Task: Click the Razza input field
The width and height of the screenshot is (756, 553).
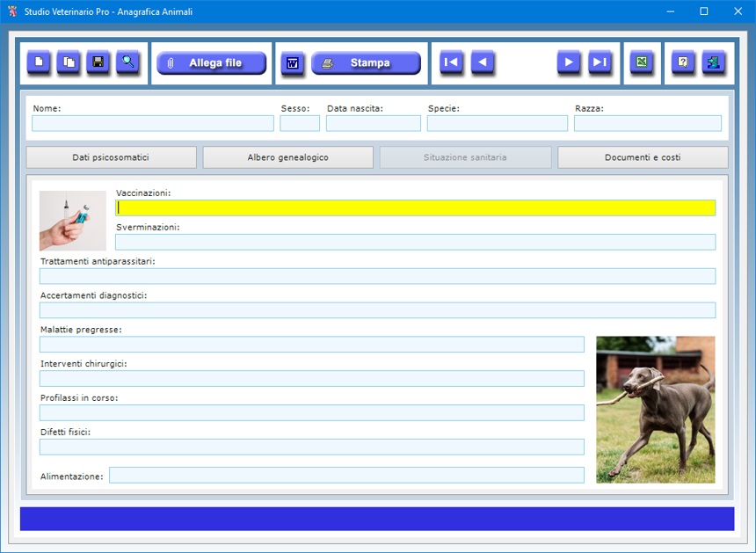Action: 648,123
